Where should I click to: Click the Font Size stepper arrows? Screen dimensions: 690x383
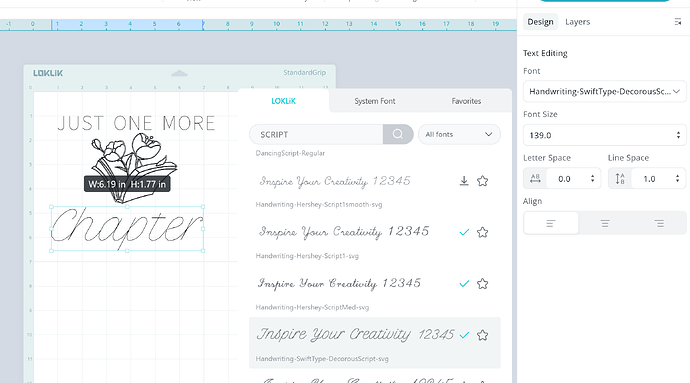678,135
